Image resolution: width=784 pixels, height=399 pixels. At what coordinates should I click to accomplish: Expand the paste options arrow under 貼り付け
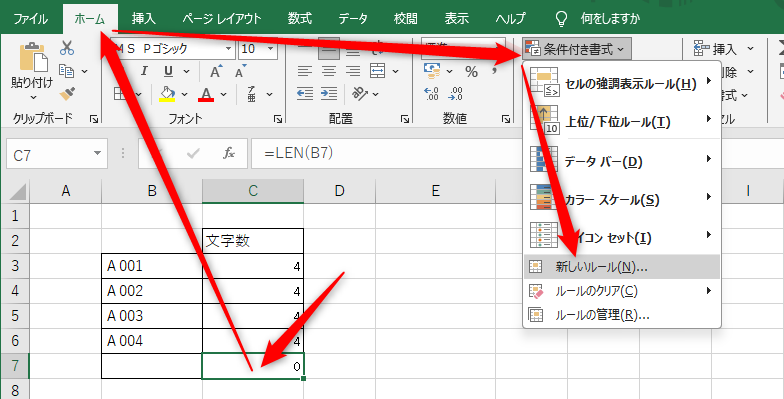(x=33, y=97)
